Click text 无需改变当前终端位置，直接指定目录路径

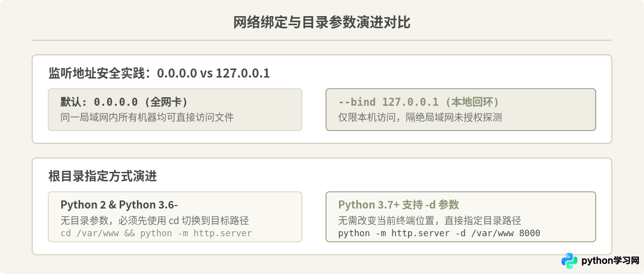(430, 221)
